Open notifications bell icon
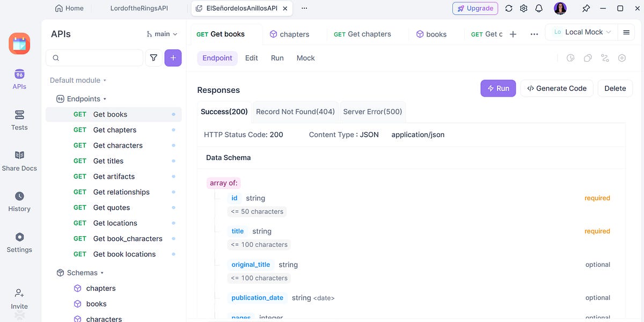 (539, 9)
